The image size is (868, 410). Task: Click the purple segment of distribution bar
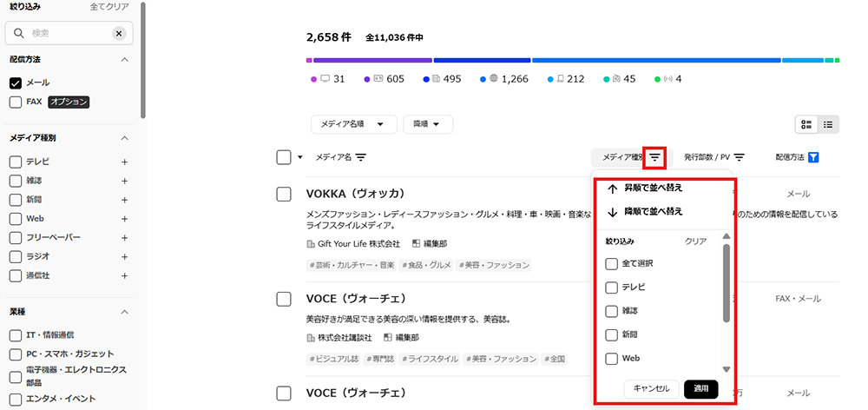tap(372, 60)
